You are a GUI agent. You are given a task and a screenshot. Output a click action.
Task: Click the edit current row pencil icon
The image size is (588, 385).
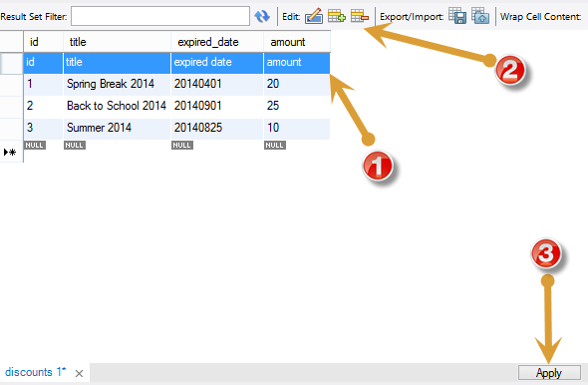point(314,16)
